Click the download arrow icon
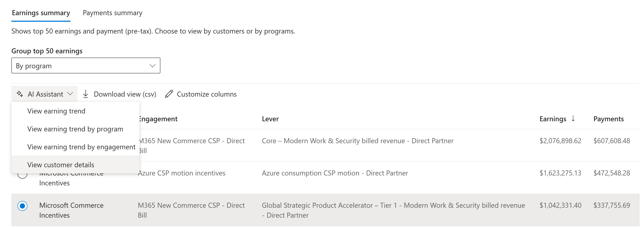Screen dimensions: 644x228 [x=85, y=94]
